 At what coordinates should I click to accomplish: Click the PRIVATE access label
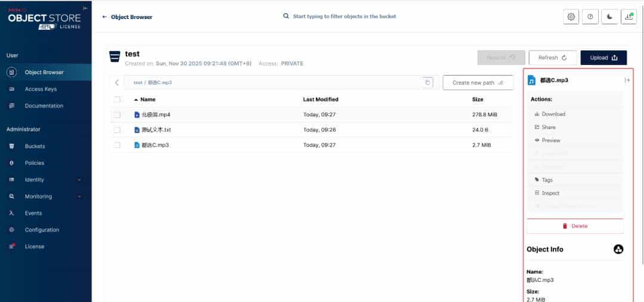pyautogui.click(x=292, y=64)
